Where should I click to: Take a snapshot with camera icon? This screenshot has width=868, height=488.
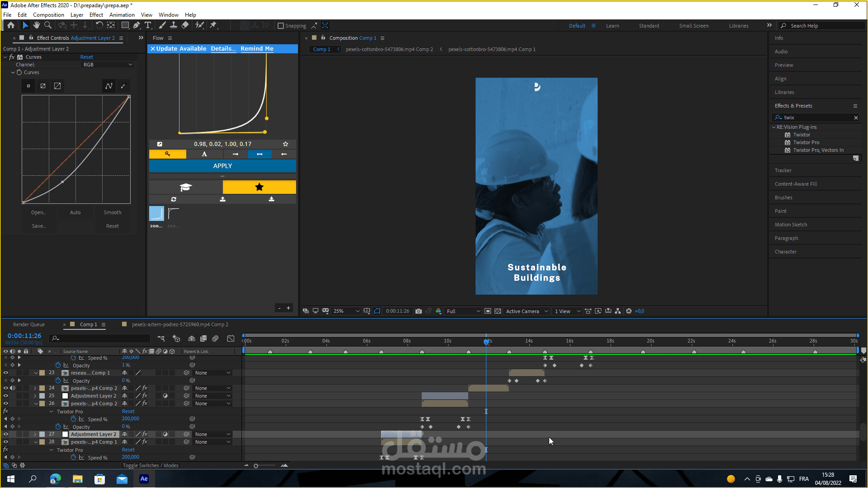pyautogui.click(x=419, y=311)
